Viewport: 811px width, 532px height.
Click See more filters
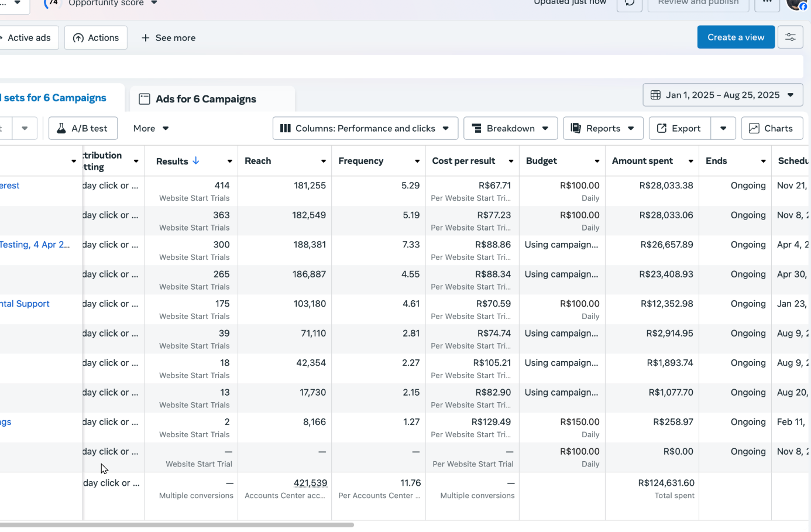click(169, 38)
